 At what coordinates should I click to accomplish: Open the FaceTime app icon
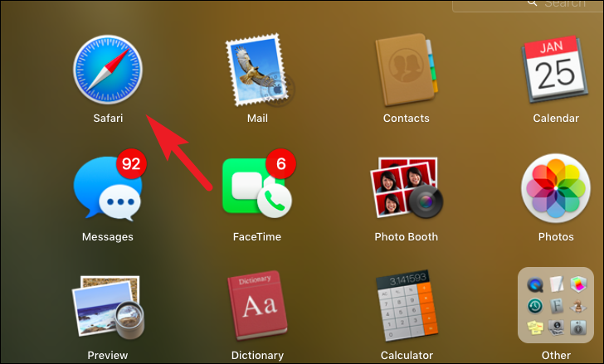tap(257, 188)
